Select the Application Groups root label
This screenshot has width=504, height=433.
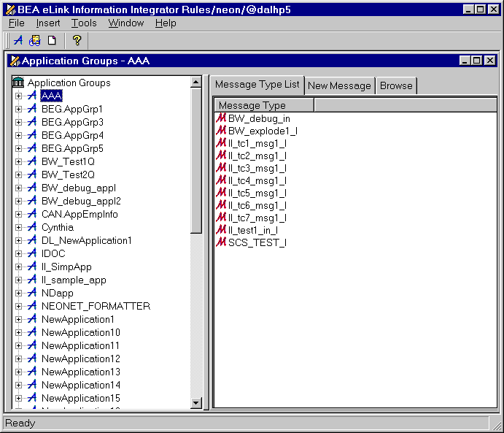pyautogui.click(x=69, y=83)
